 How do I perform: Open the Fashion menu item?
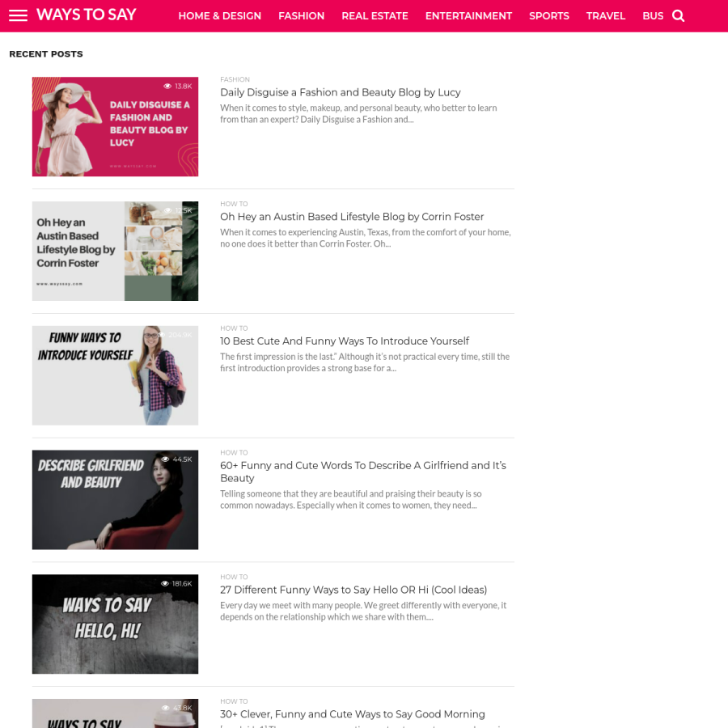pyautogui.click(x=302, y=16)
